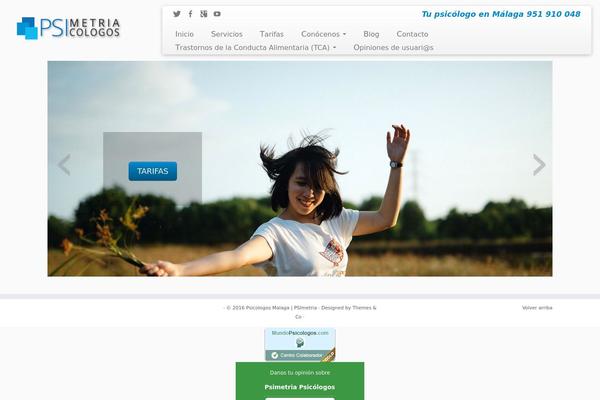Go to Inicio page
The width and height of the screenshot is (600, 400).
click(x=184, y=34)
